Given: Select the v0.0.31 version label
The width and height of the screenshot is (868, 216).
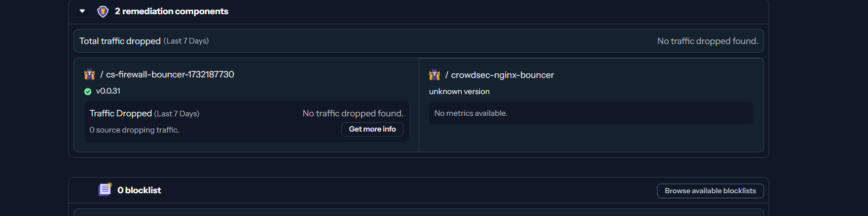Looking at the screenshot, I should point(108,91).
